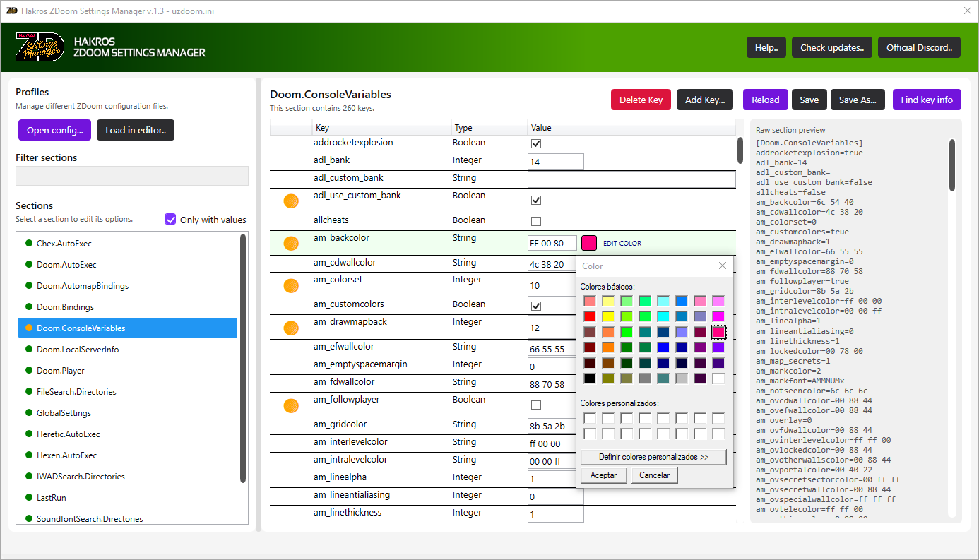Viewport: 979px width, 560px height.
Task: Pick the silver light-gray basic color swatch
Action: (x=682, y=379)
